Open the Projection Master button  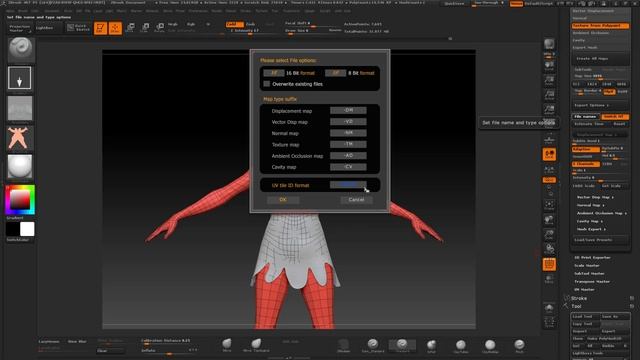click(20, 28)
